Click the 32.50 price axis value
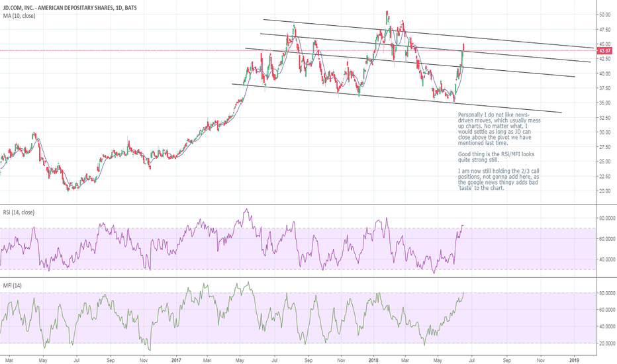This screenshot has width=617, height=364. click(605, 118)
